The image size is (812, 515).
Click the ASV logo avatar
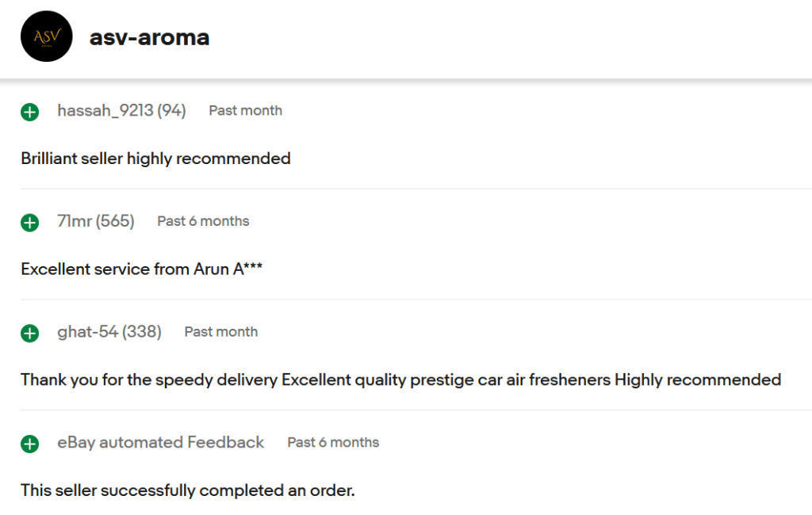click(x=47, y=36)
